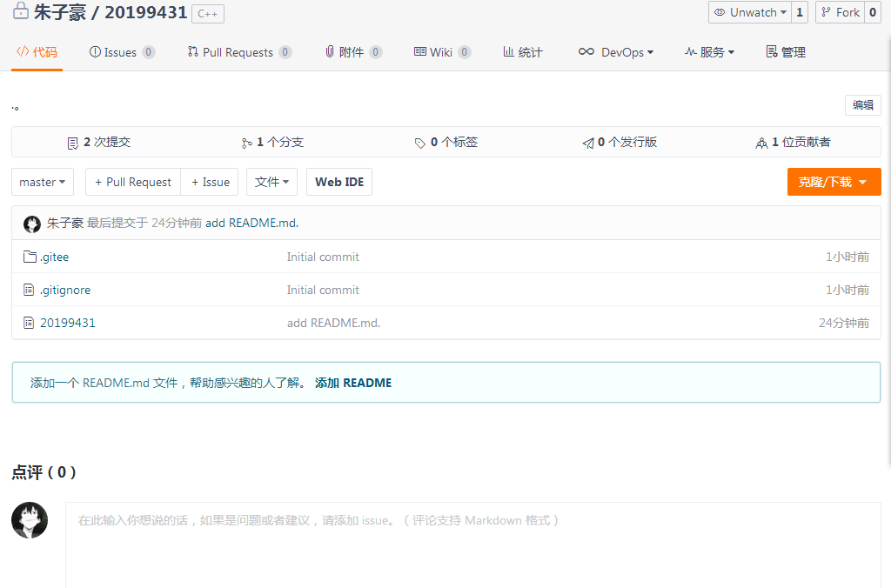
Task: Click the private repository lock icon
Action: [x=21, y=10]
